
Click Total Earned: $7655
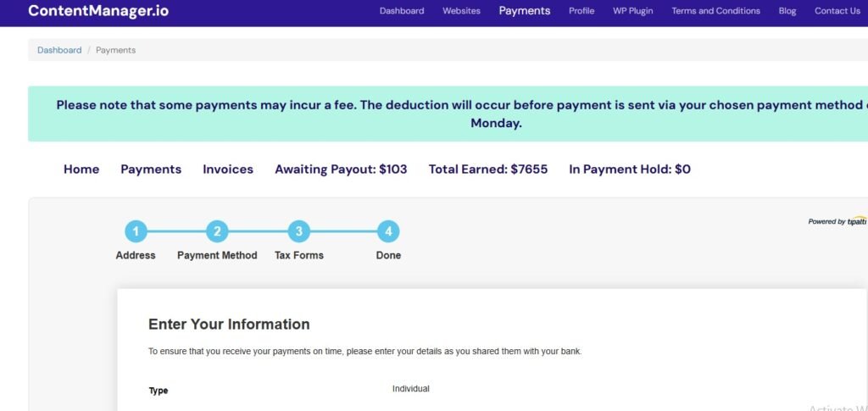point(488,169)
